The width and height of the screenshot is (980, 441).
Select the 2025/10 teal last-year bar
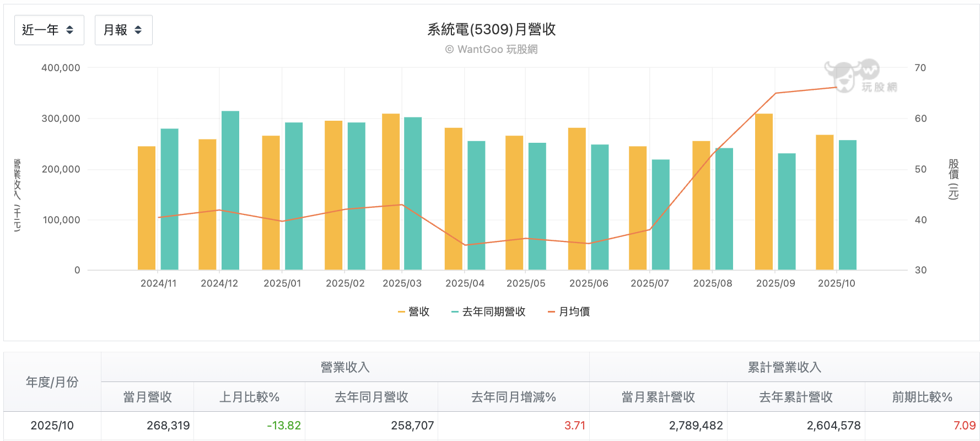coord(848,205)
